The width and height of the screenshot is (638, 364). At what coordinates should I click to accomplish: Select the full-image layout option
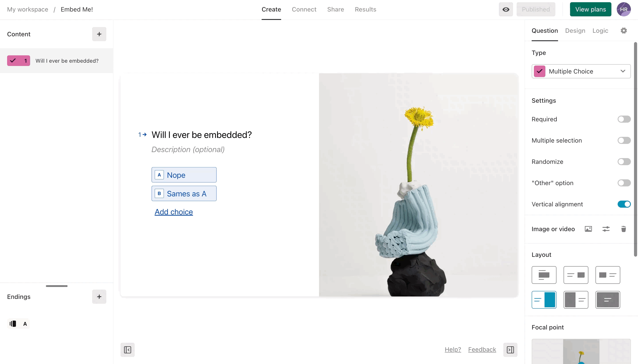(x=608, y=300)
